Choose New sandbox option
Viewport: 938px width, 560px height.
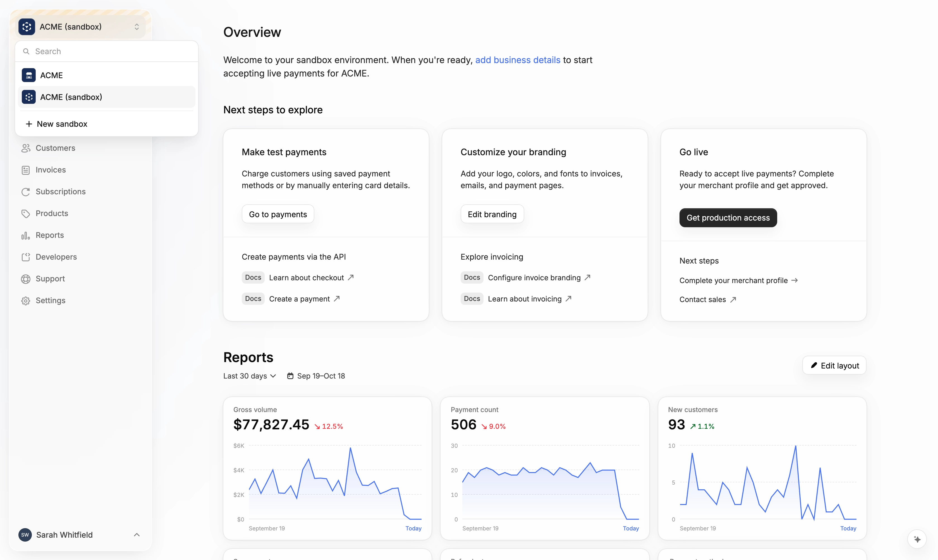click(107, 124)
